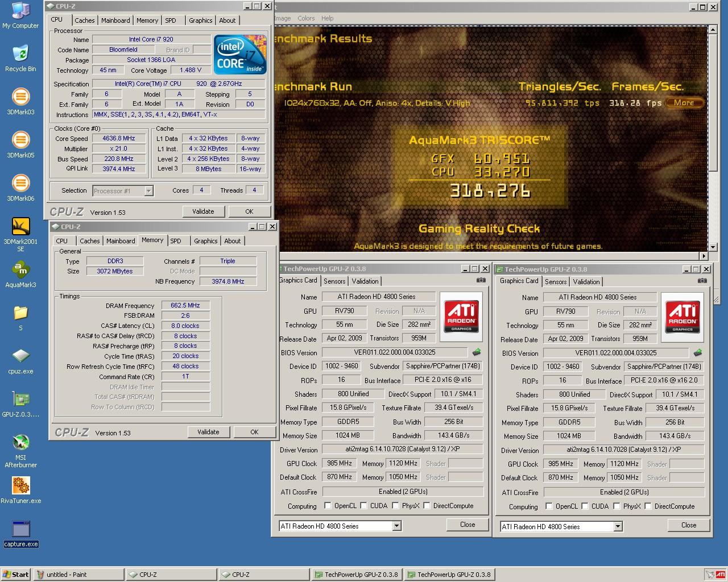Open Processor #1 selection dropdown in CPU-Z

click(x=148, y=191)
